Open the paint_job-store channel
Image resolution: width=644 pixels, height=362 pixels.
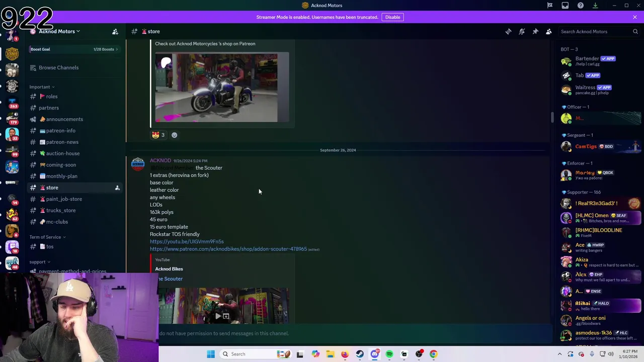[74, 199]
